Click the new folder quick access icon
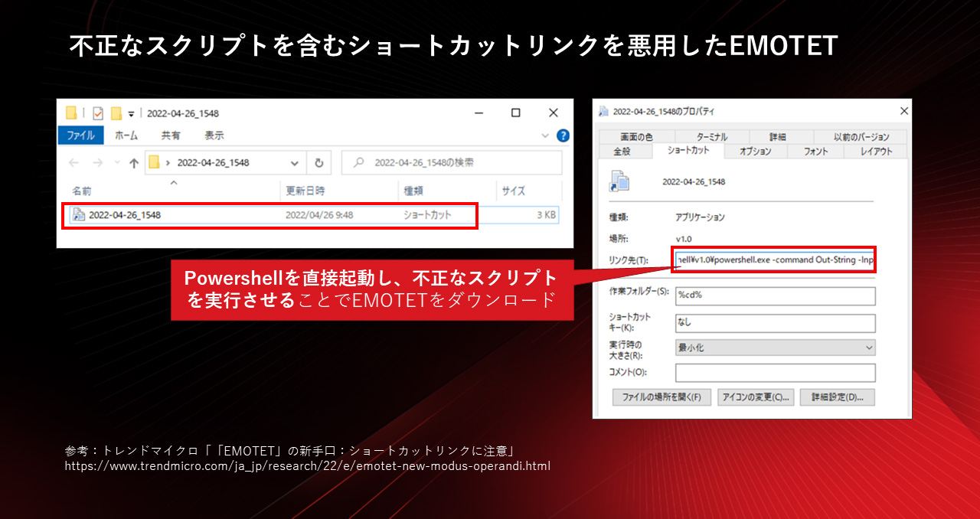 116,113
